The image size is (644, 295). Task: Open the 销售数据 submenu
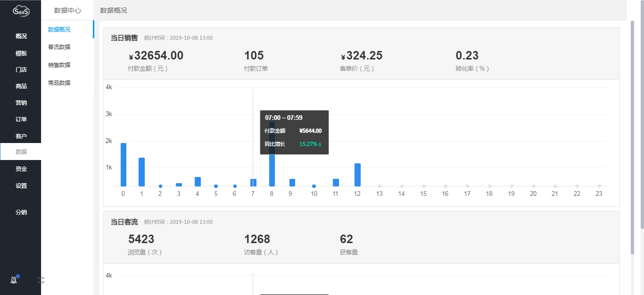[x=59, y=65]
